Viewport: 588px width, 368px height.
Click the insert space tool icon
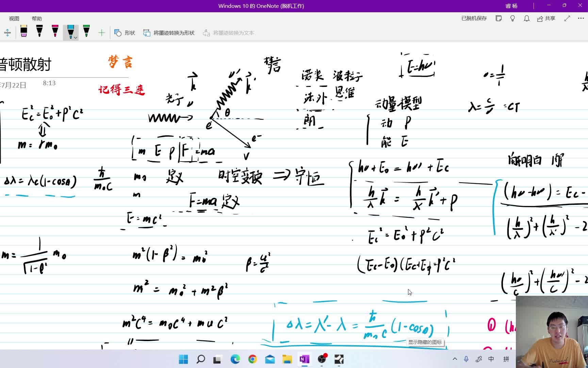pyautogui.click(x=7, y=33)
